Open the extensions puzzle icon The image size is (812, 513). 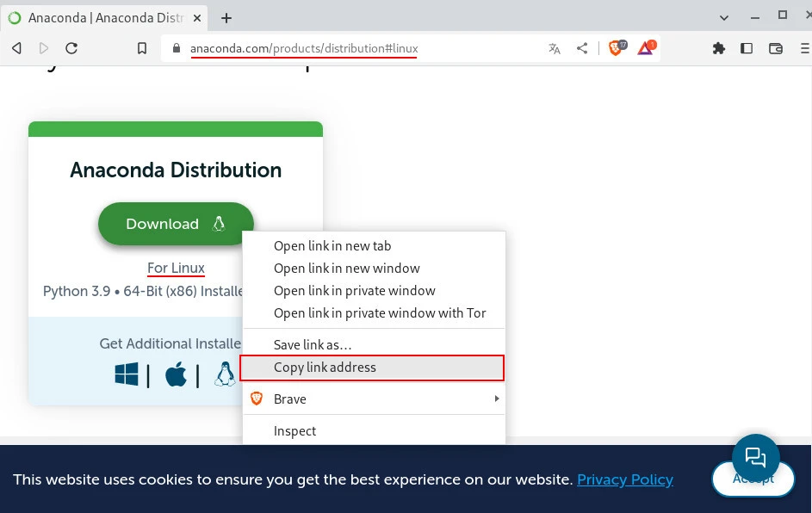pos(719,48)
